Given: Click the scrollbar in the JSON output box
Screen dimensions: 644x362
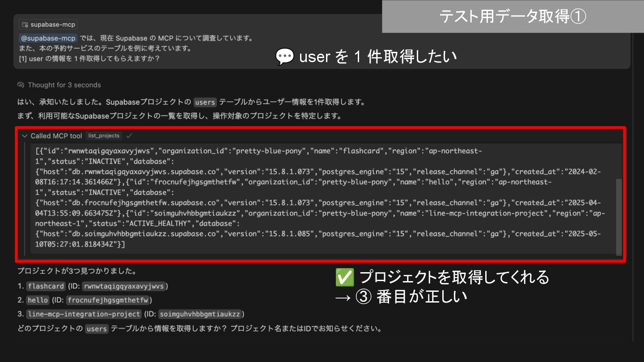Looking at the screenshot, I should coord(619,217).
